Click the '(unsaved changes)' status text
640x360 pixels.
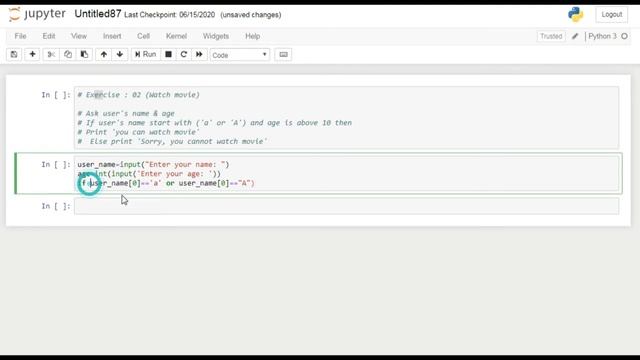click(251, 15)
